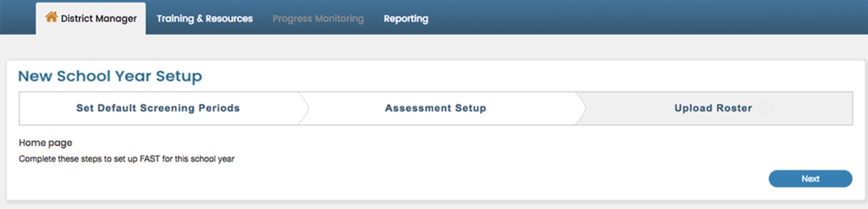
Task: Click the New School Year Setup heading
Action: coord(110,76)
